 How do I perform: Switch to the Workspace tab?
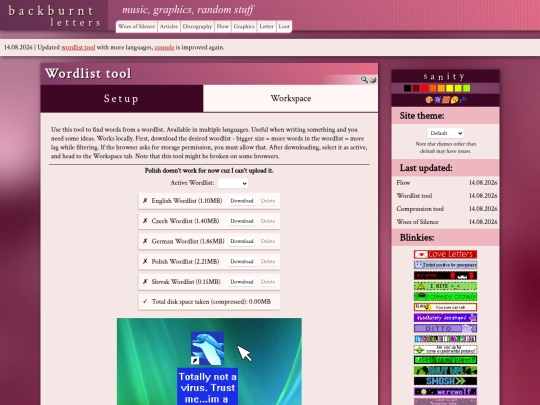[x=291, y=98]
